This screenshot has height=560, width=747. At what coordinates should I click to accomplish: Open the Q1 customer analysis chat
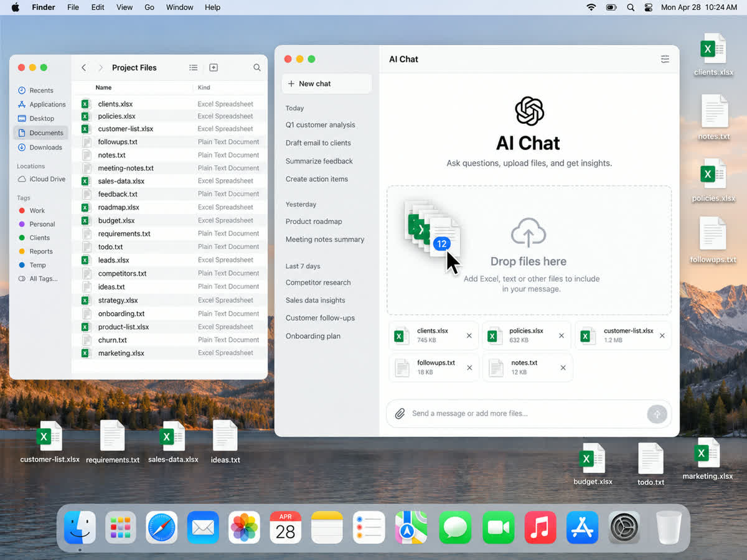[321, 125]
